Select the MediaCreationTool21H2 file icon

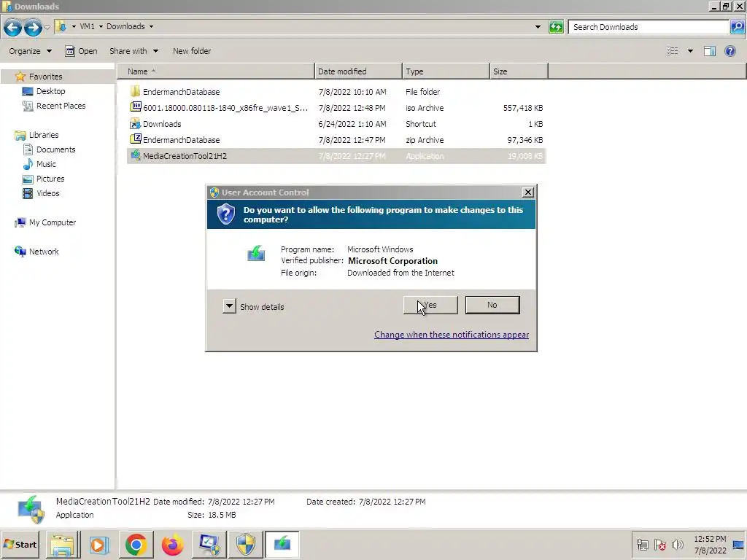pos(135,155)
